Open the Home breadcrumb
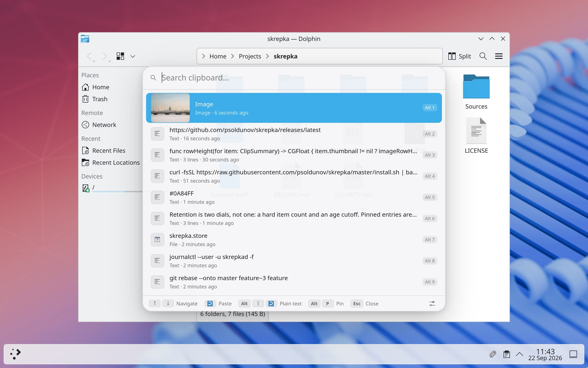Viewport: 588px width, 368px height. [218, 56]
